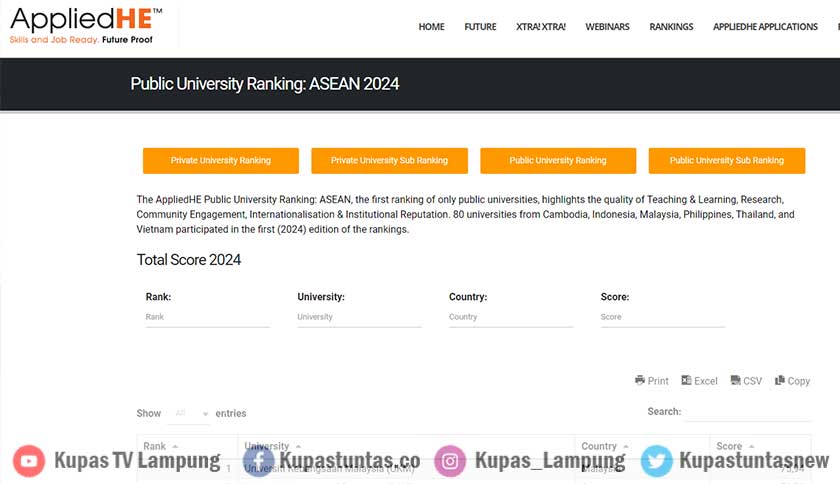840x484 pixels.
Task: Sort table by Score column header
Action: coord(760,446)
